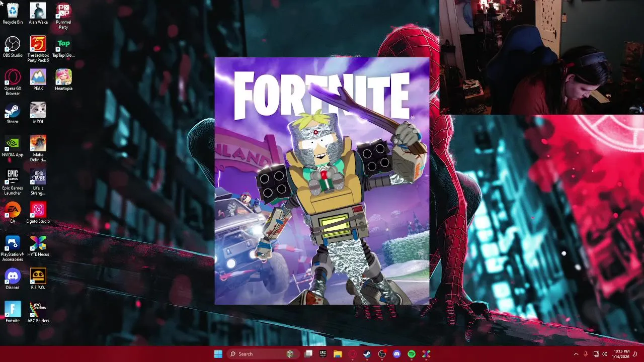The height and width of the screenshot is (362, 644).
Task: Select the PlayStation Accessories desktop icon
Action: [x=13, y=248]
